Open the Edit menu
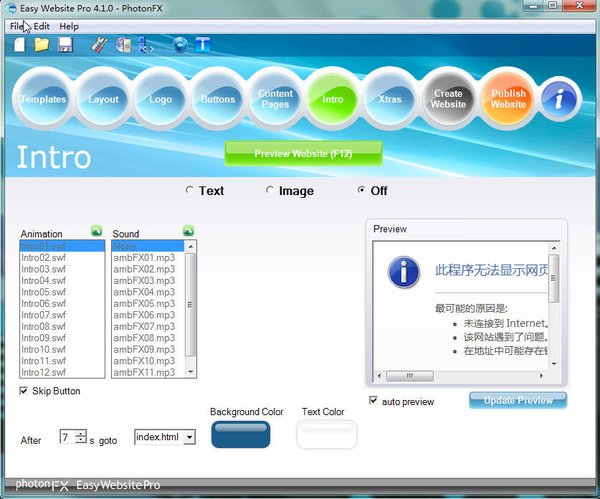Viewport: 600px width, 499px height. pyautogui.click(x=41, y=26)
